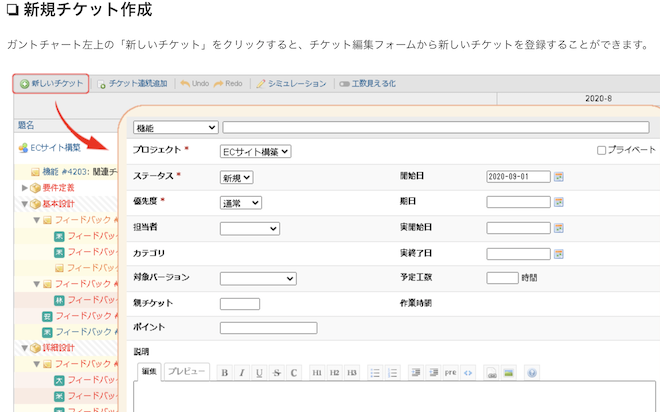Click the 予定工数 hours input field
The height and width of the screenshot is (412, 660).
pyautogui.click(x=502, y=278)
